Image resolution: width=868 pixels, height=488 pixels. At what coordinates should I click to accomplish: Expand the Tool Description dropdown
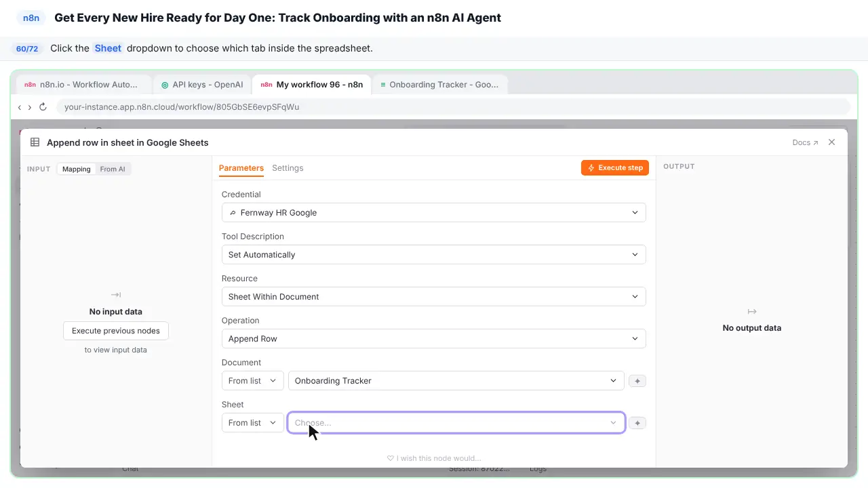pos(433,255)
